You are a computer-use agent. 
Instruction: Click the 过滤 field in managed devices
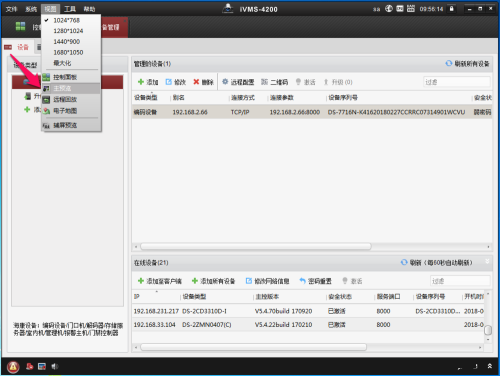[457, 82]
